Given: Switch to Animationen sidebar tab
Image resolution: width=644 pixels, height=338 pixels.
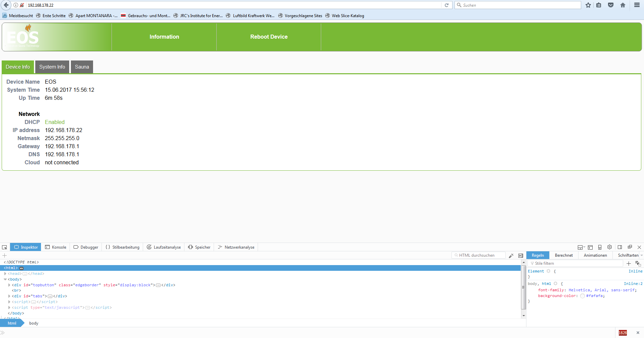Looking at the screenshot, I should (595, 255).
